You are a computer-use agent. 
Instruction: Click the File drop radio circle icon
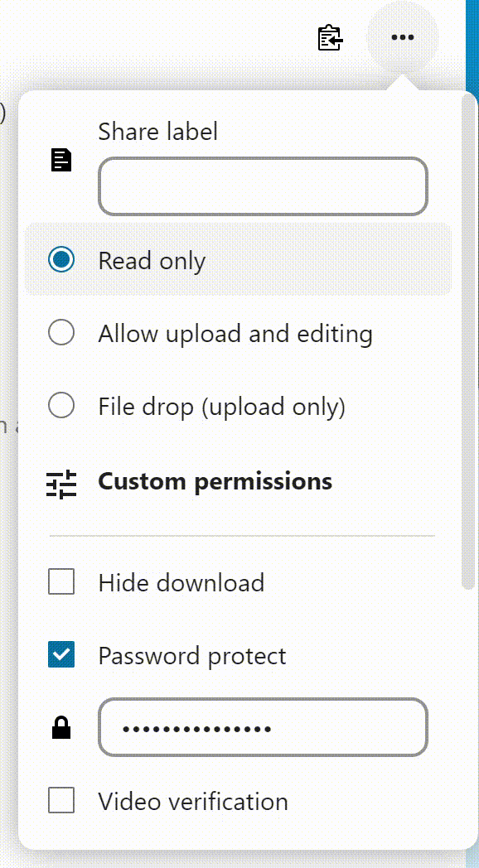pos(60,405)
